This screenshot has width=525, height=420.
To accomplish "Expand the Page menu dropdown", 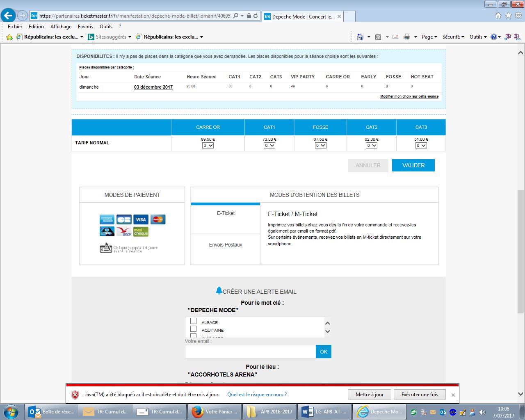I will [x=429, y=37].
